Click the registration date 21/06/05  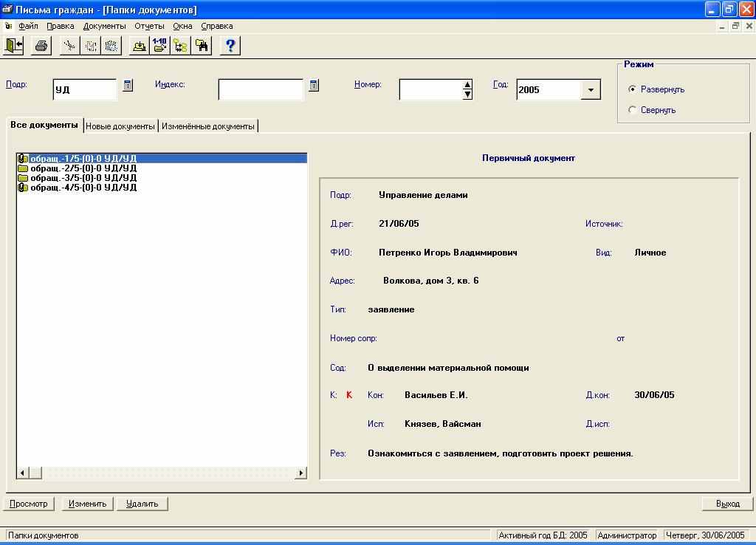[x=399, y=223]
